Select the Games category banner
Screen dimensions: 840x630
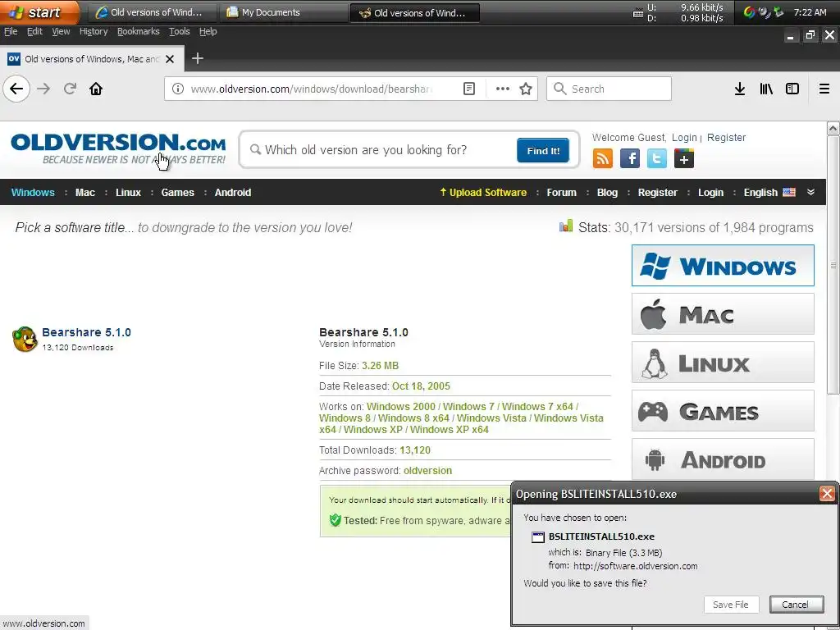(x=723, y=411)
